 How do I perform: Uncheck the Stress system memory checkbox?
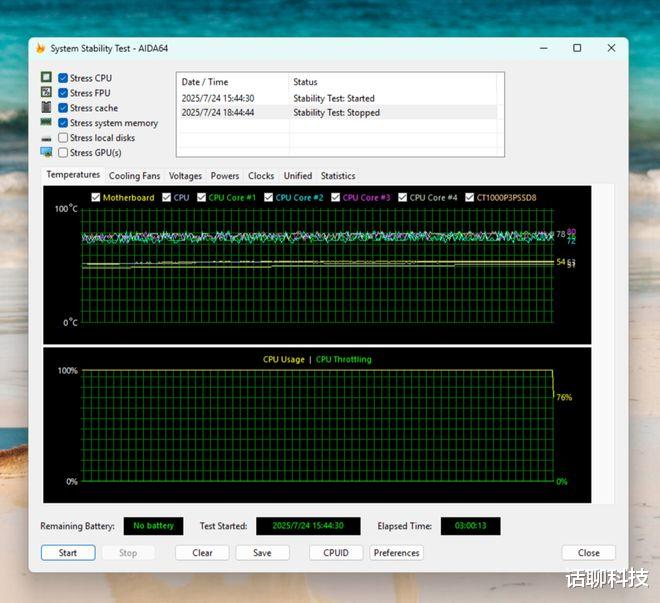63,123
